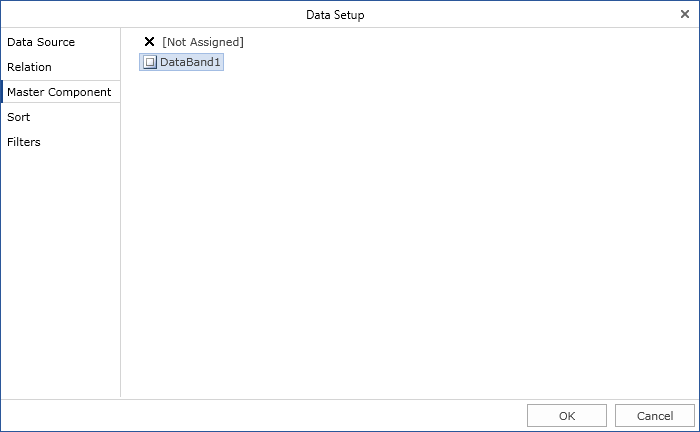The width and height of the screenshot is (700, 432).
Task: Click the X icon beside [Not Assigned]
Action: [x=150, y=42]
